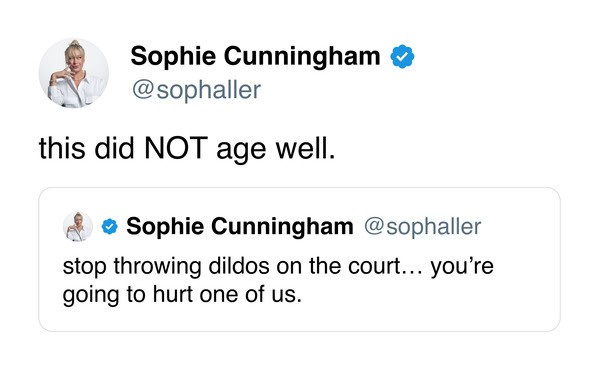Image resolution: width=599 pixels, height=372 pixels.
Task: Click the large blue verified badge
Action: 402,57
